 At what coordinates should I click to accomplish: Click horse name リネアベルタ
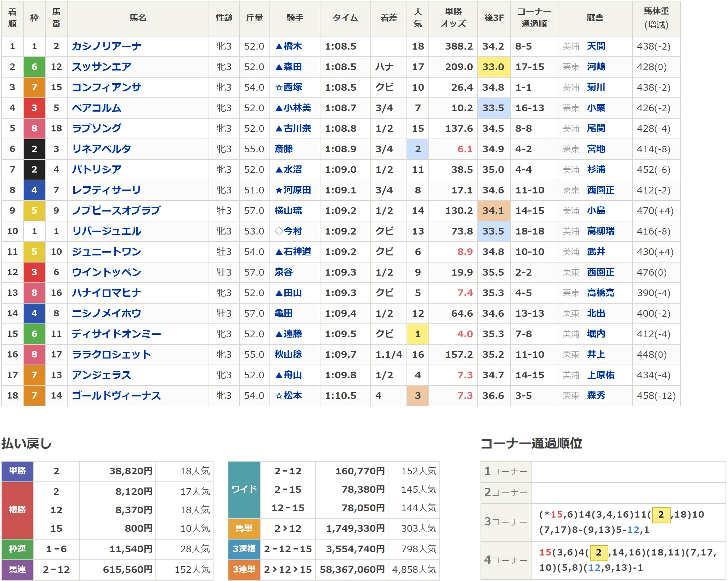point(101,149)
